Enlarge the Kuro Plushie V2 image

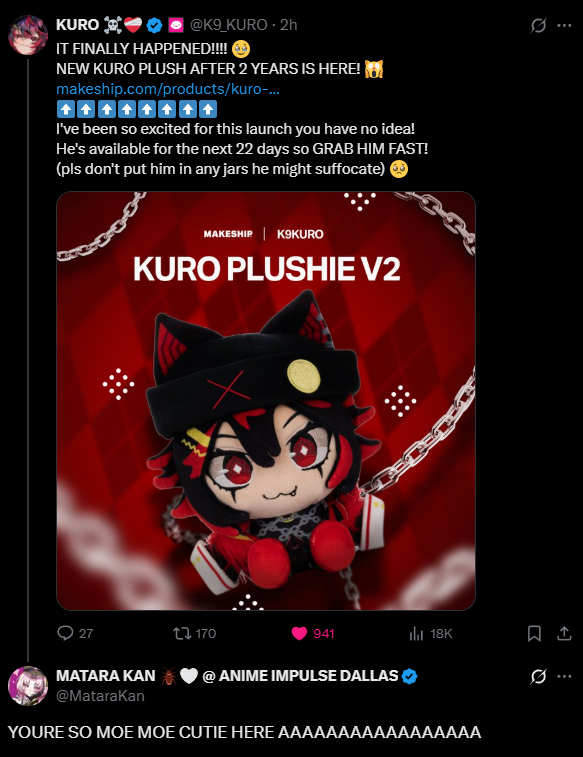tap(266, 401)
